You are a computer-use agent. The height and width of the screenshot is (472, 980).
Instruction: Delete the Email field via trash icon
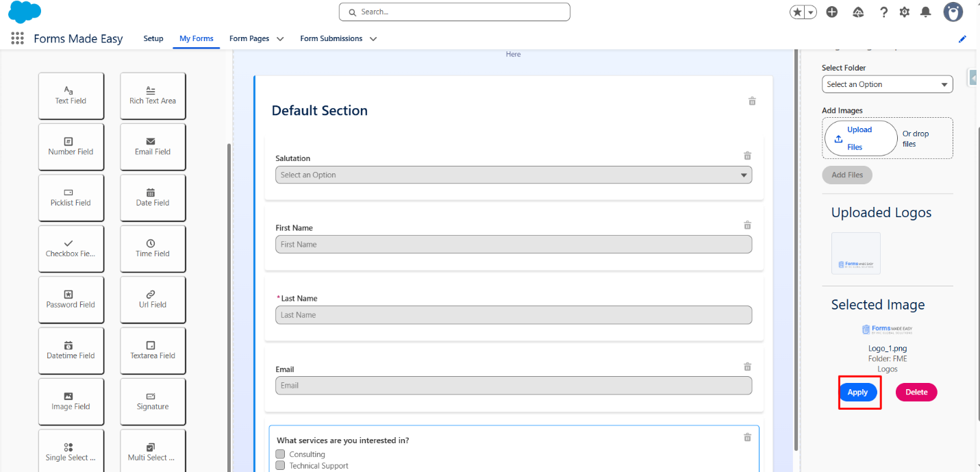[x=748, y=367]
